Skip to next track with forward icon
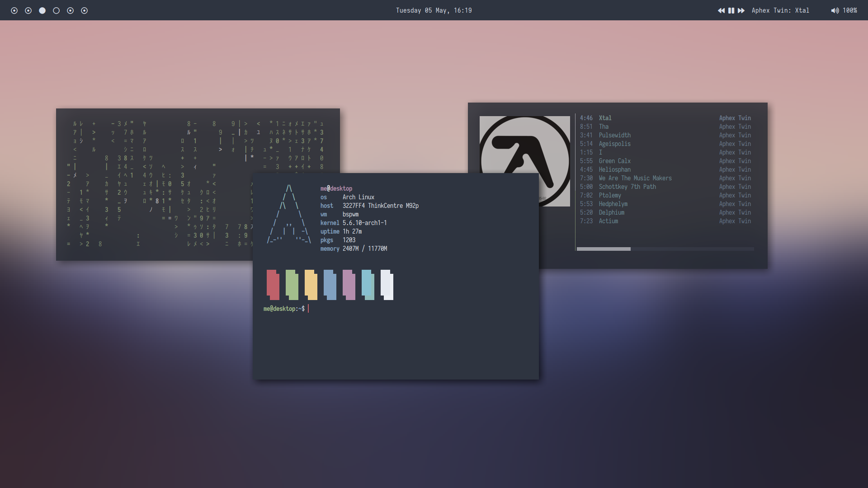Image resolution: width=868 pixels, height=488 pixels. (x=741, y=10)
